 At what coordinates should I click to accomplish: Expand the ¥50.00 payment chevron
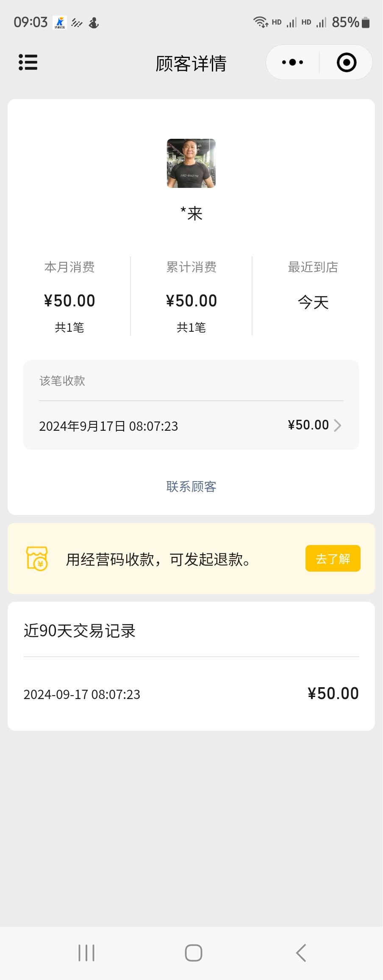tap(337, 425)
